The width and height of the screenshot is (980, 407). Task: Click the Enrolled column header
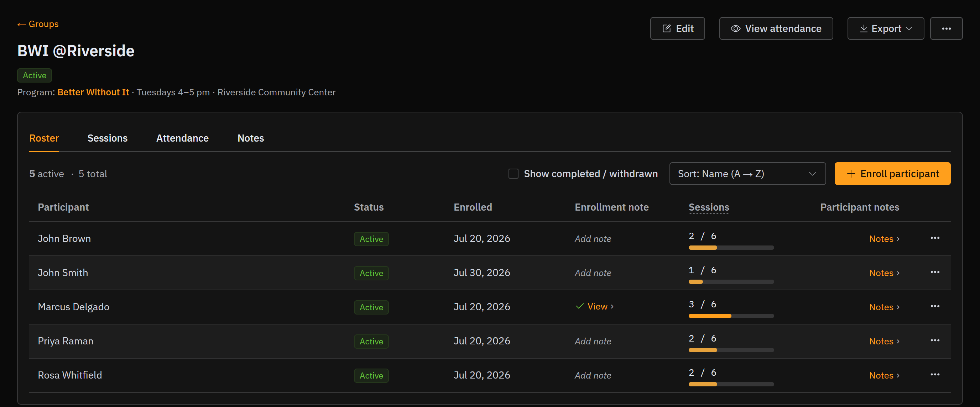coord(473,207)
